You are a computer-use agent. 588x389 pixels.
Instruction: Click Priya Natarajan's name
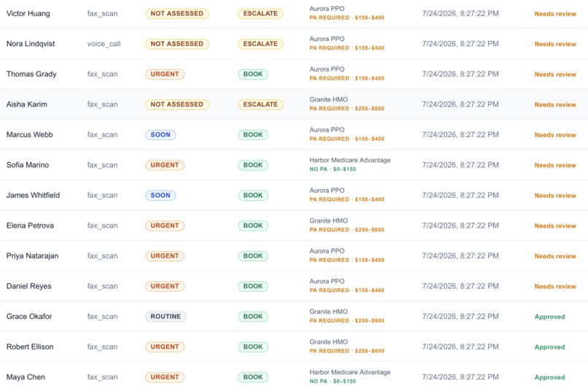point(32,256)
